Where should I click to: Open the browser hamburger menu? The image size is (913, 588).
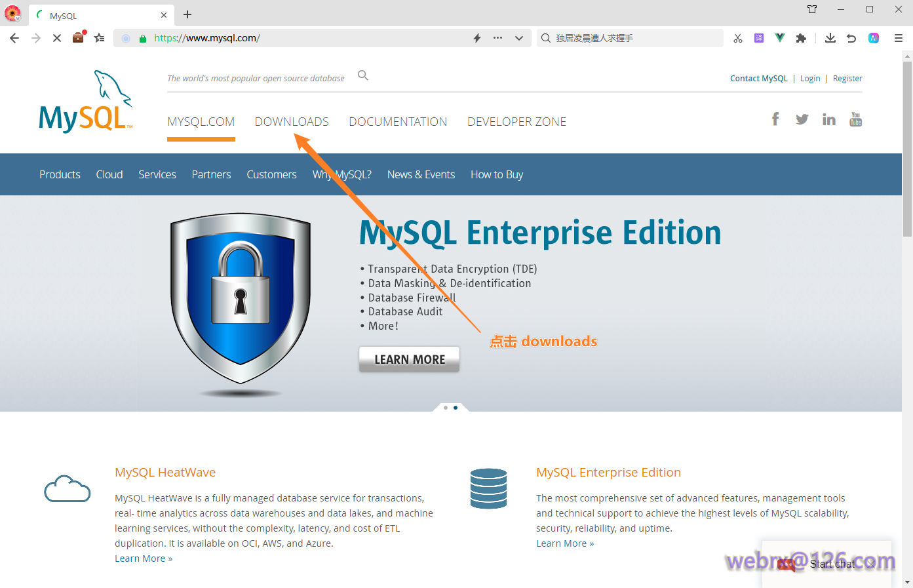pos(899,38)
